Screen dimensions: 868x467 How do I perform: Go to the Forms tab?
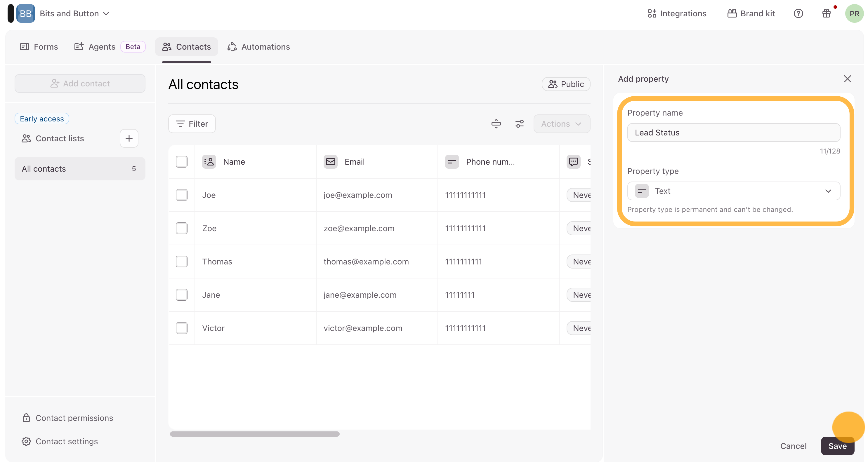tap(39, 47)
